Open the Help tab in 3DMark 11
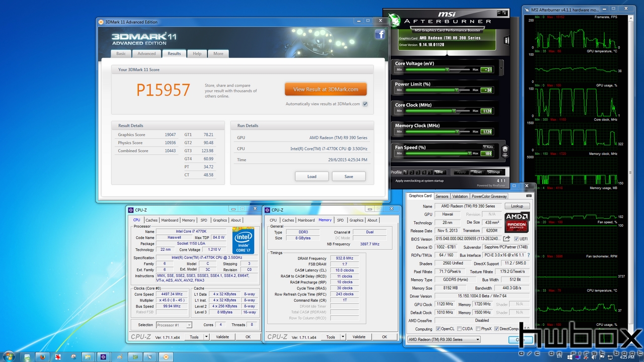Screen dimensions: 644x362 pos(197,53)
